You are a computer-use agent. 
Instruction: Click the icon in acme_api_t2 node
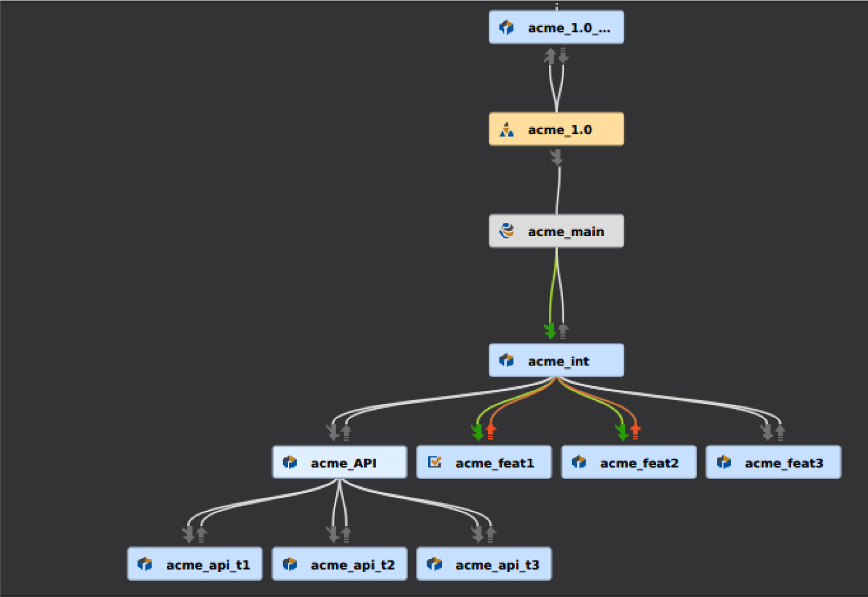(290, 564)
